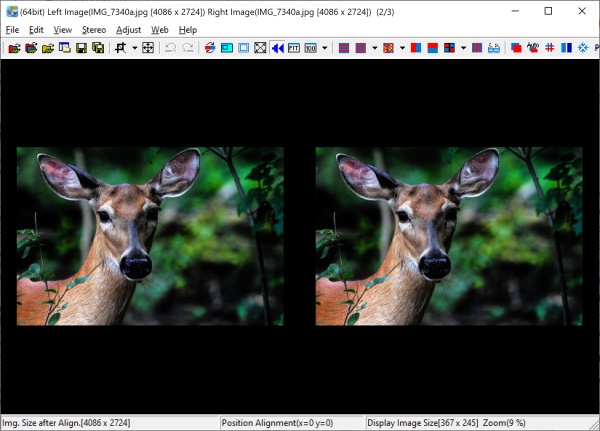This screenshot has width=600, height=431.
Task: Click 'Img. Size after Align.[4086 x 2724]' status text
Action: point(66,423)
